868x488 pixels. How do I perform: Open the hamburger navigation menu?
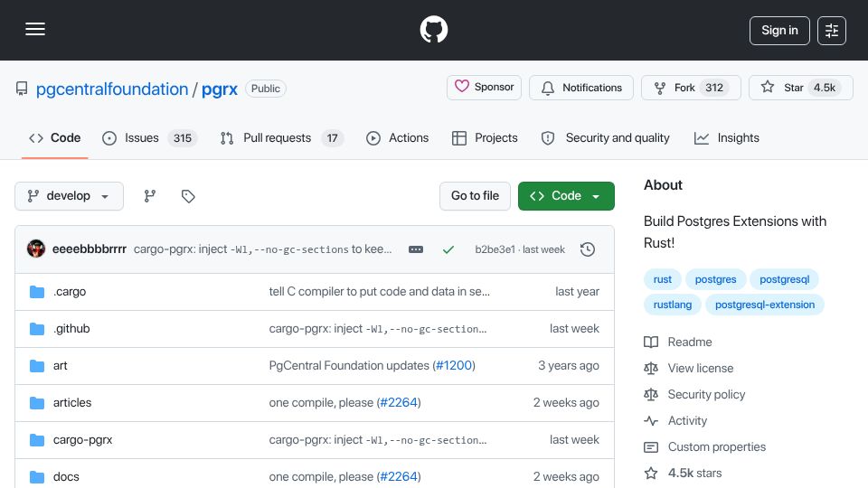coord(35,29)
